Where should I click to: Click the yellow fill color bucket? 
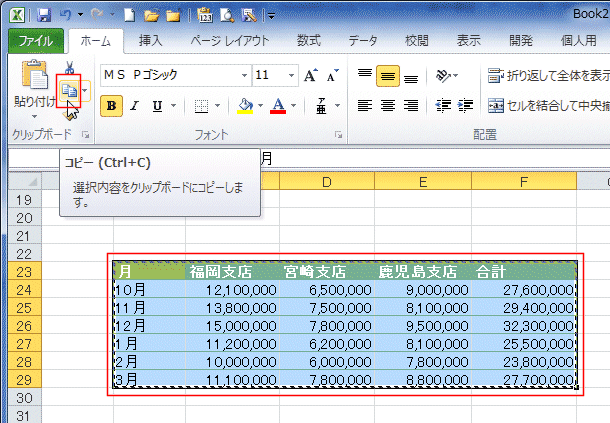click(245, 106)
